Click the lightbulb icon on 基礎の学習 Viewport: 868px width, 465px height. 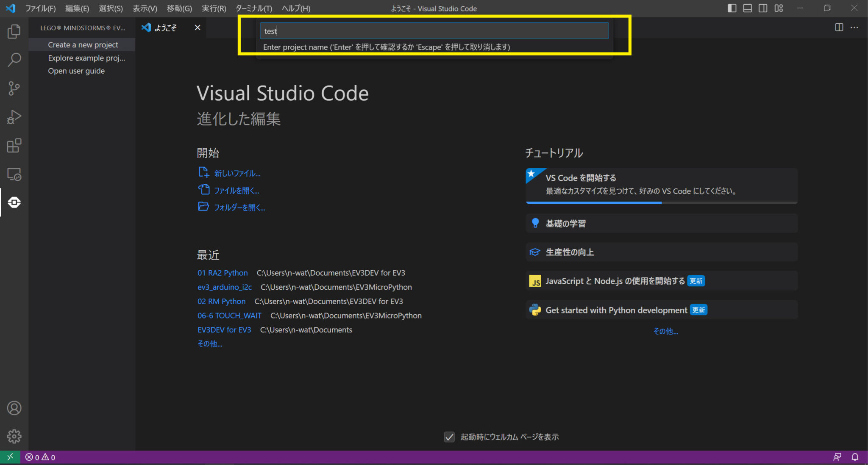(535, 223)
